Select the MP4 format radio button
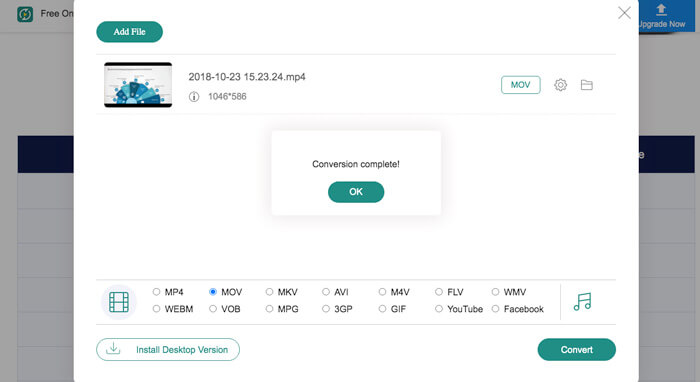Viewport: 700px width, 382px height. tap(156, 292)
